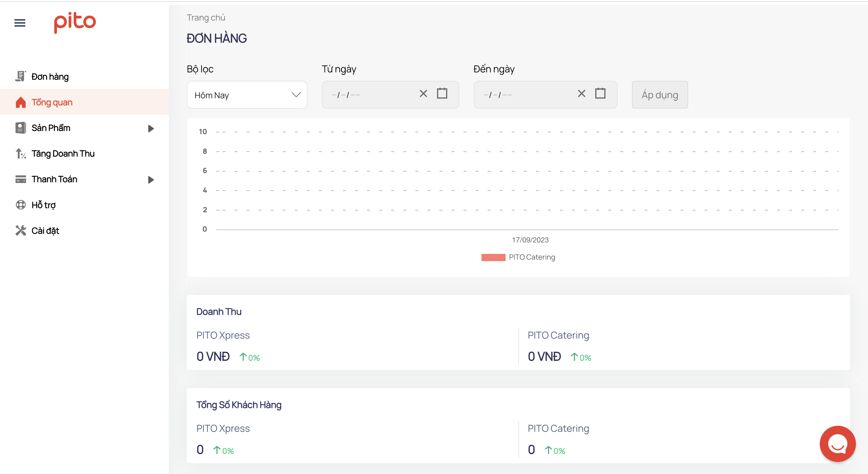This screenshot has height=474, width=868.
Task: Click the Hỗ trợ lifebuoy icon
Action: pos(20,205)
